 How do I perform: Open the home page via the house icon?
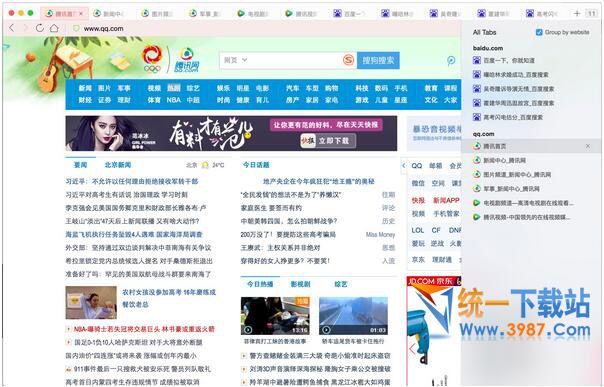tap(54, 28)
